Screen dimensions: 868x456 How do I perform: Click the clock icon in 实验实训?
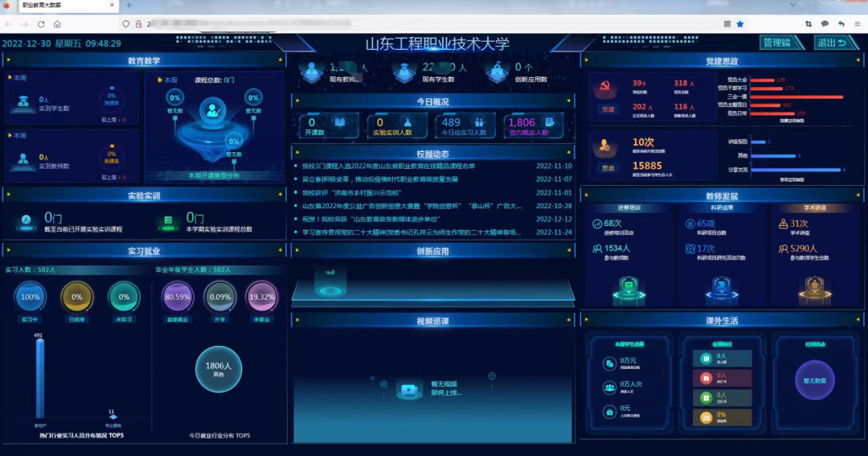26,221
